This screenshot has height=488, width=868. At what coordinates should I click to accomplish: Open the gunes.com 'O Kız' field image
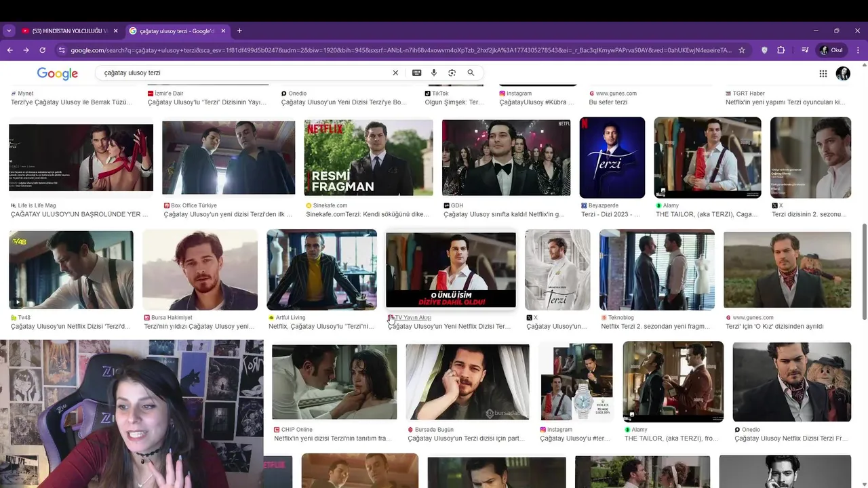787,270
